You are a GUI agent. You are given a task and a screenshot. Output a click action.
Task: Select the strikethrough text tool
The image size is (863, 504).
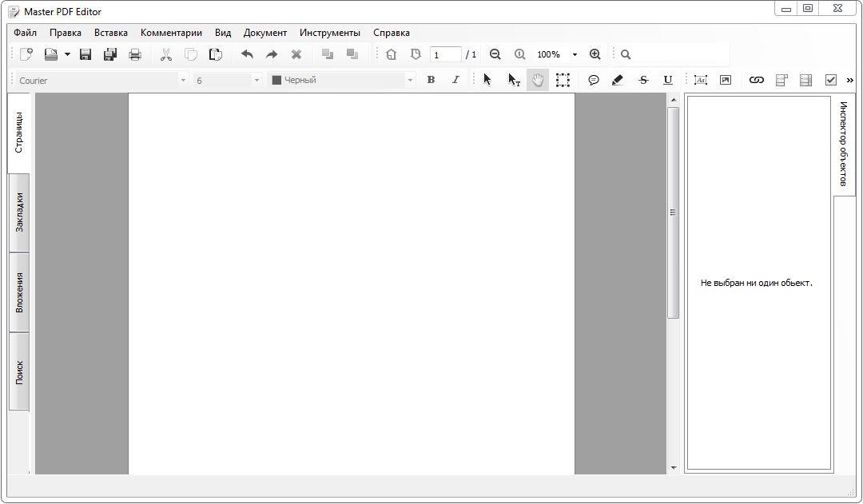click(x=642, y=80)
